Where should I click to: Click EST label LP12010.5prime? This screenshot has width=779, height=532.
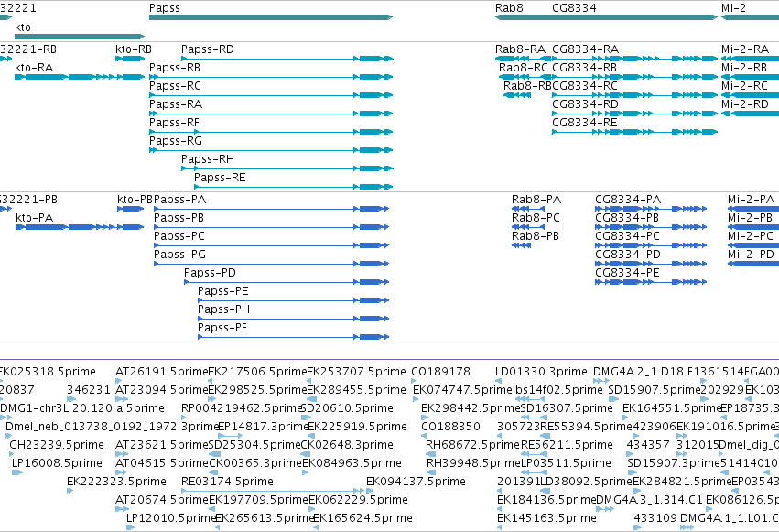tap(171, 519)
